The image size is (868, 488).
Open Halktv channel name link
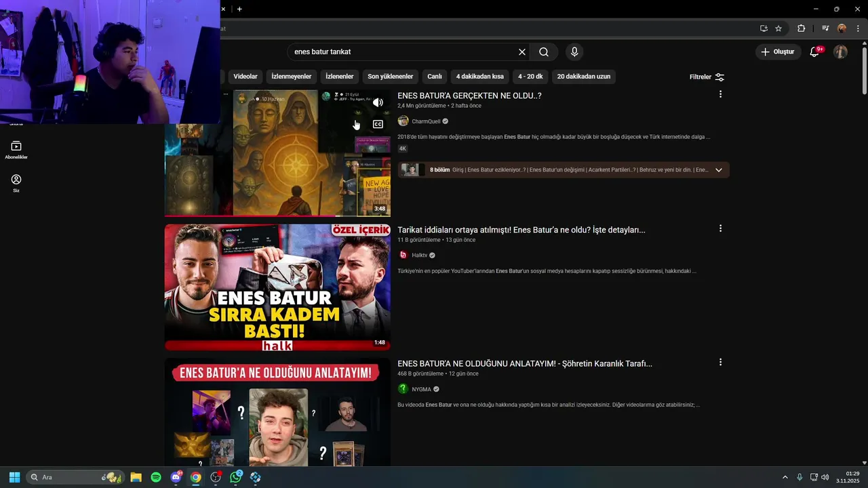pyautogui.click(x=420, y=256)
